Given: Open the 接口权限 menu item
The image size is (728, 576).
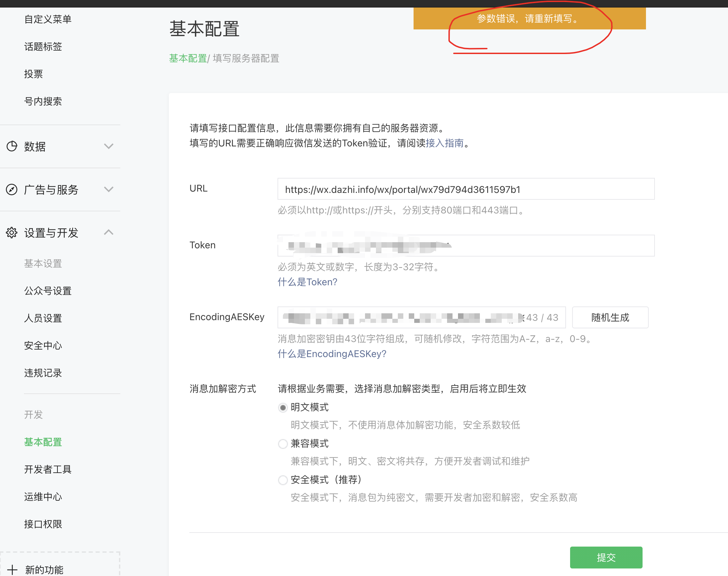Looking at the screenshot, I should coord(43,524).
